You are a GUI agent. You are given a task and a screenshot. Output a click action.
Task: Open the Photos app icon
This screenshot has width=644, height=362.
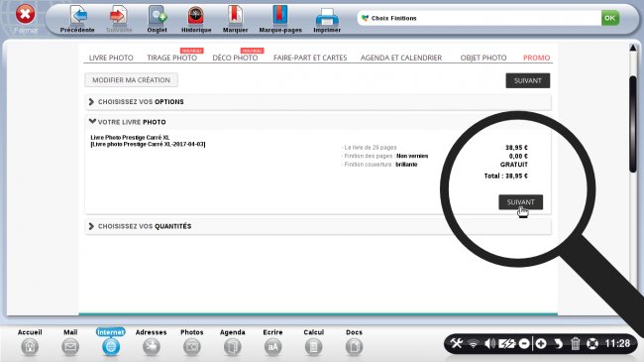point(192,347)
